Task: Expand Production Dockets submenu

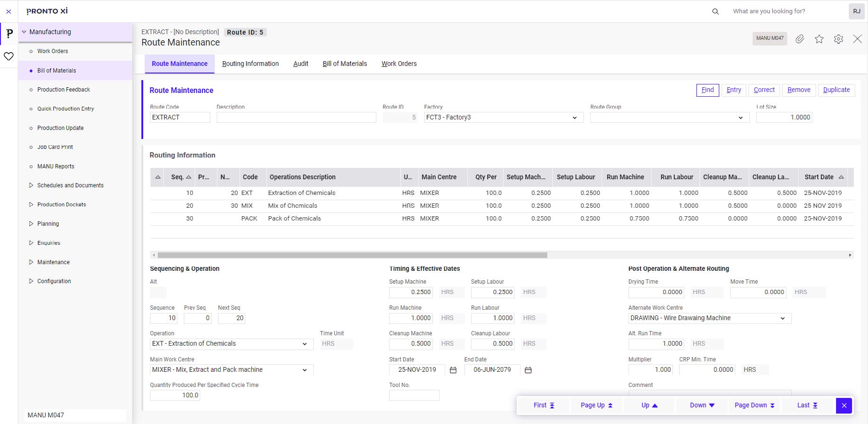Action: pos(31,204)
